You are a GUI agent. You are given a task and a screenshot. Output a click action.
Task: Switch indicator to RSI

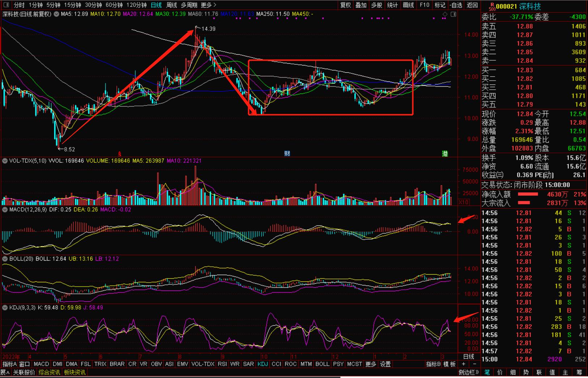222,364
